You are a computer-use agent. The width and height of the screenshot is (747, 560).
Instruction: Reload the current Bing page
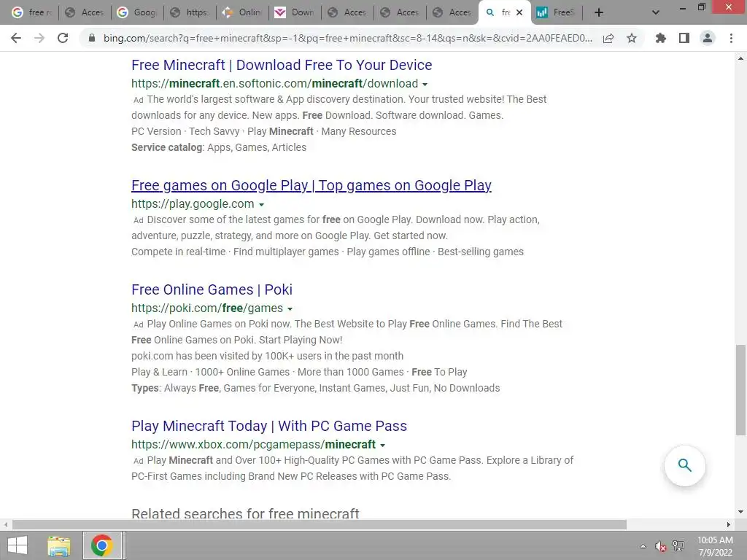coord(63,38)
